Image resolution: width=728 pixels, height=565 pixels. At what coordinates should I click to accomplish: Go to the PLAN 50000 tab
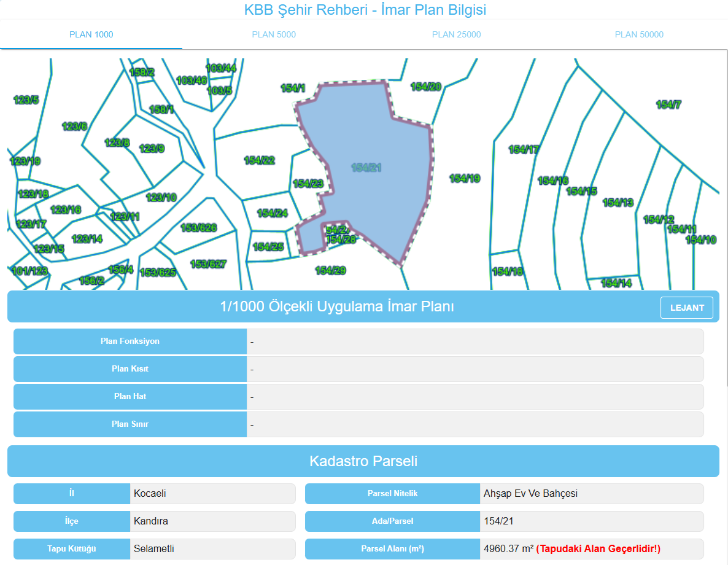click(x=639, y=34)
